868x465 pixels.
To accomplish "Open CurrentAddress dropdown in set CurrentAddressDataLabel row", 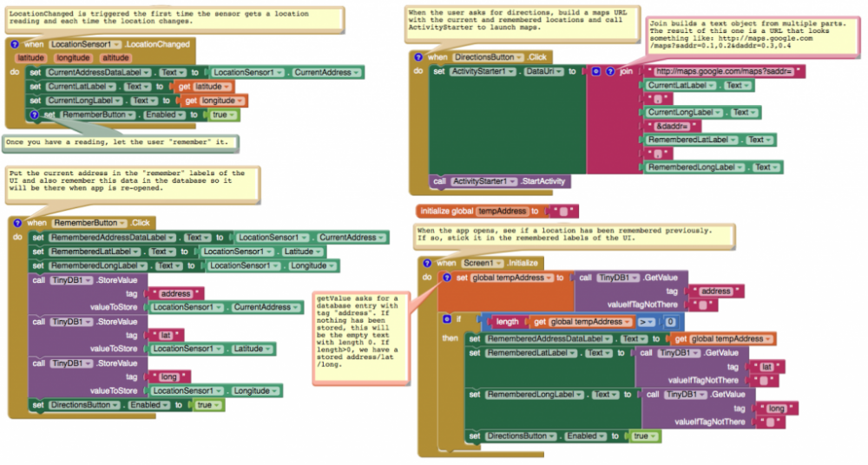I will (326, 73).
